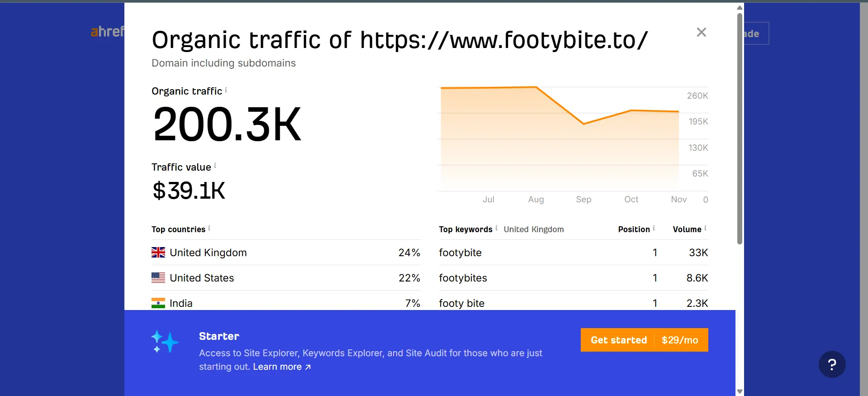Click the India flag icon
Screen dimensions: 868x396
click(x=158, y=303)
